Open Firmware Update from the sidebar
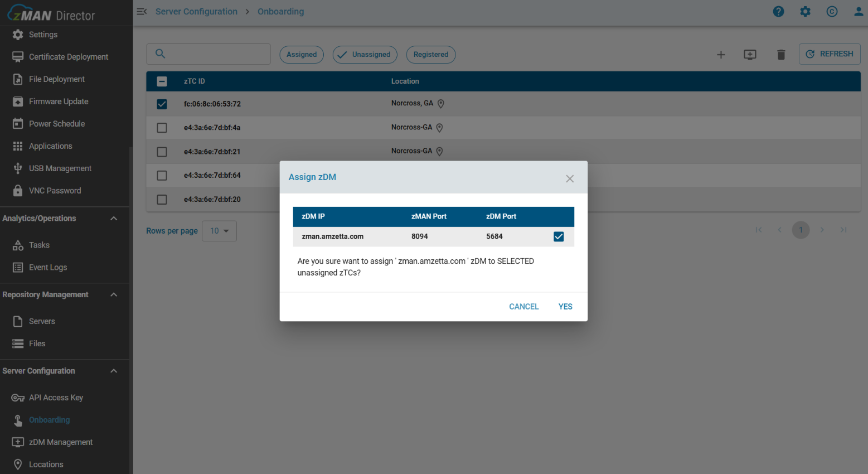The height and width of the screenshot is (474, 868). (x=59, y=101)
